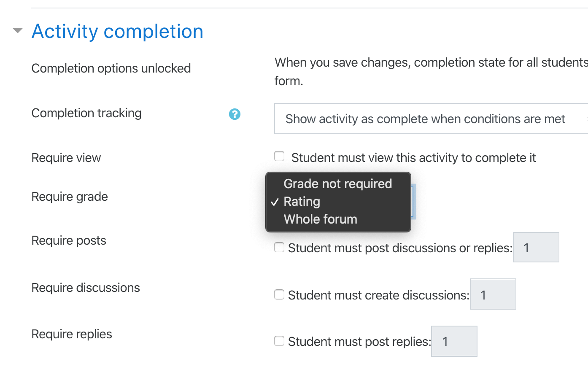The image size is (588, 367).
Task: Focus the discussions or replies count field
Action: point(536,247)
